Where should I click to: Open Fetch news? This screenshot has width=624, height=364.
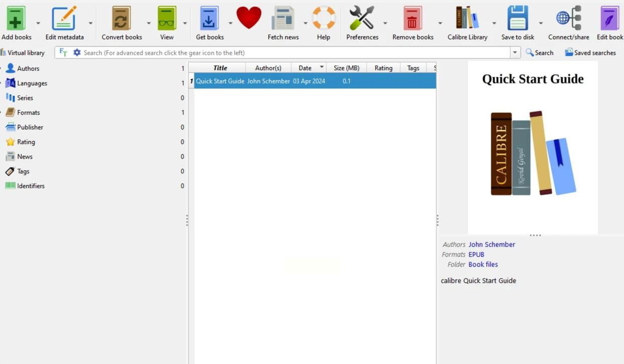tap(283, 19)
